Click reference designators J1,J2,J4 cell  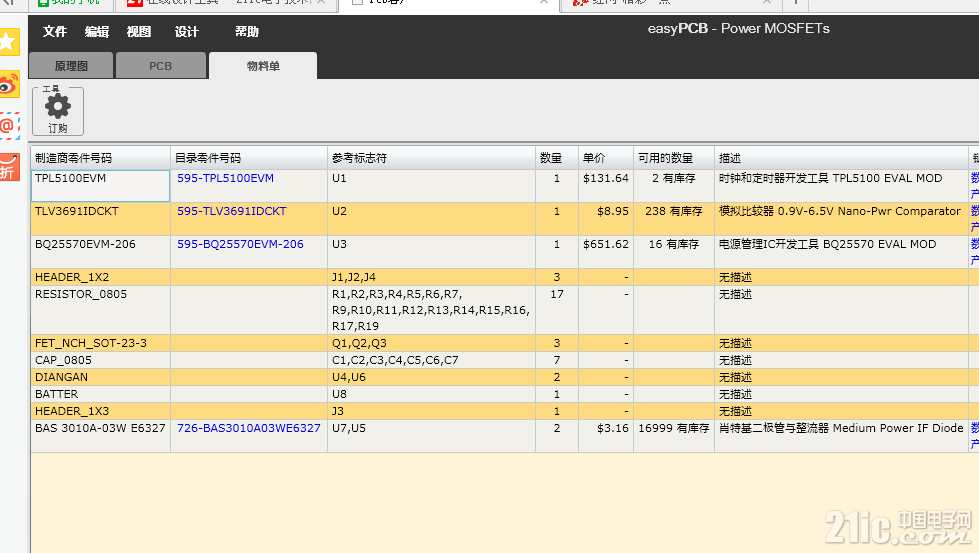[x=431, y=277]
